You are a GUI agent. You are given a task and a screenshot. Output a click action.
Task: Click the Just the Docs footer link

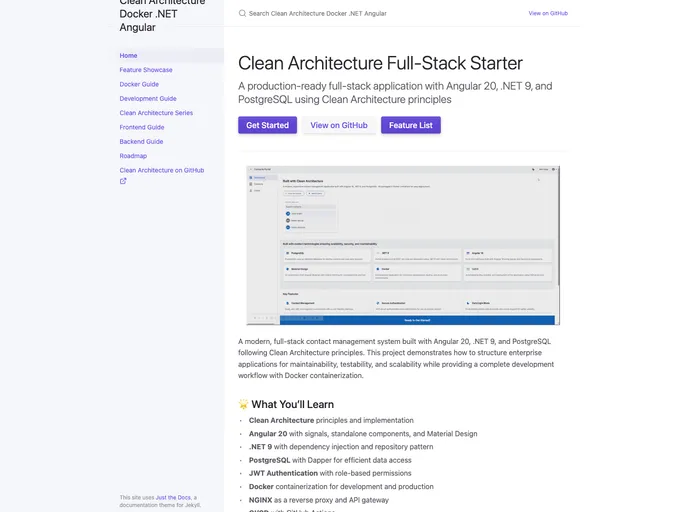[173, 498]
